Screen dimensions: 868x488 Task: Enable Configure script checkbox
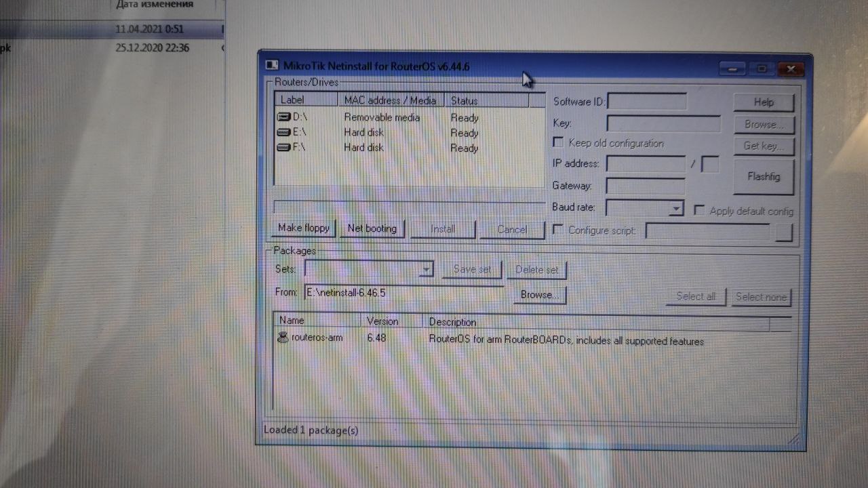click(x=557, y=230)
